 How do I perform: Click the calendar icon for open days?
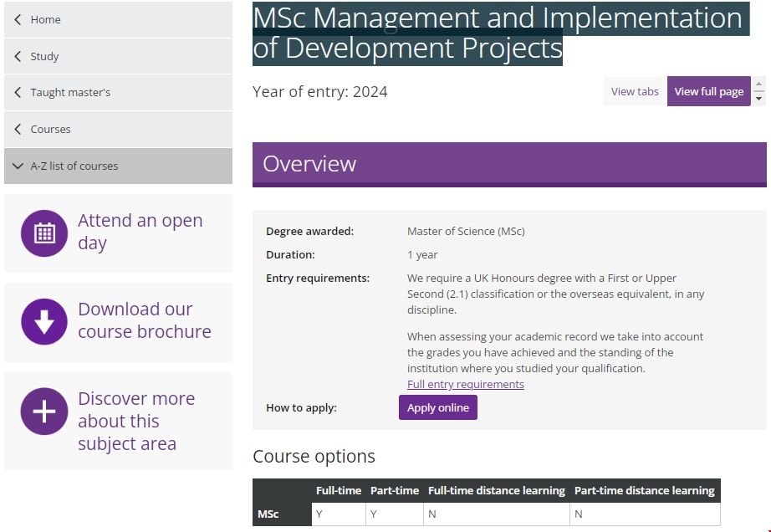pyautogui.click(x=43, y=233)
